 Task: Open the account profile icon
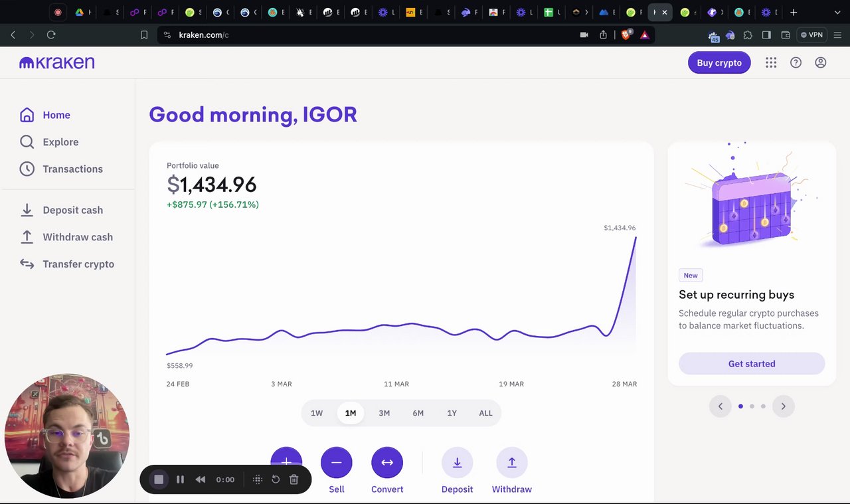tap(821, 62)
